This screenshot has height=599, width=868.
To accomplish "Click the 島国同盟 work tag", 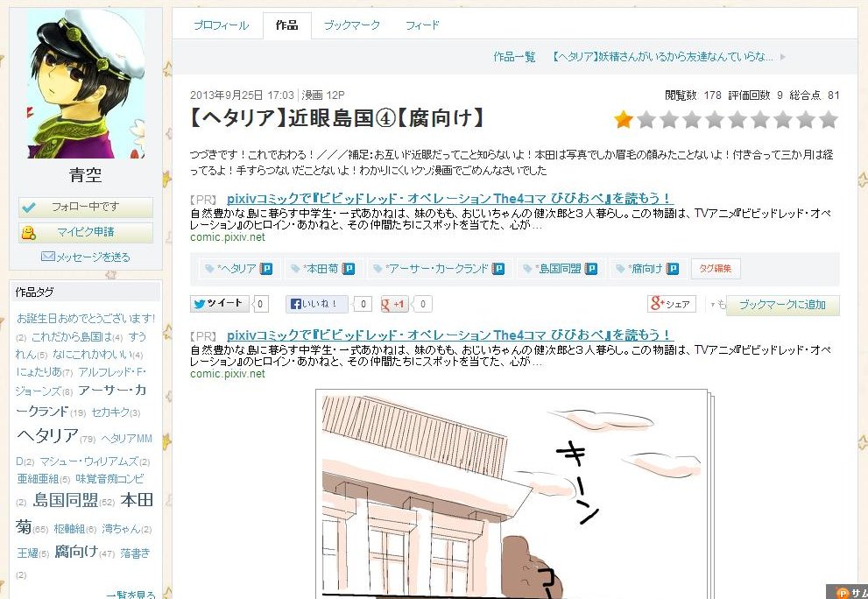I will [x=558, y=269].
